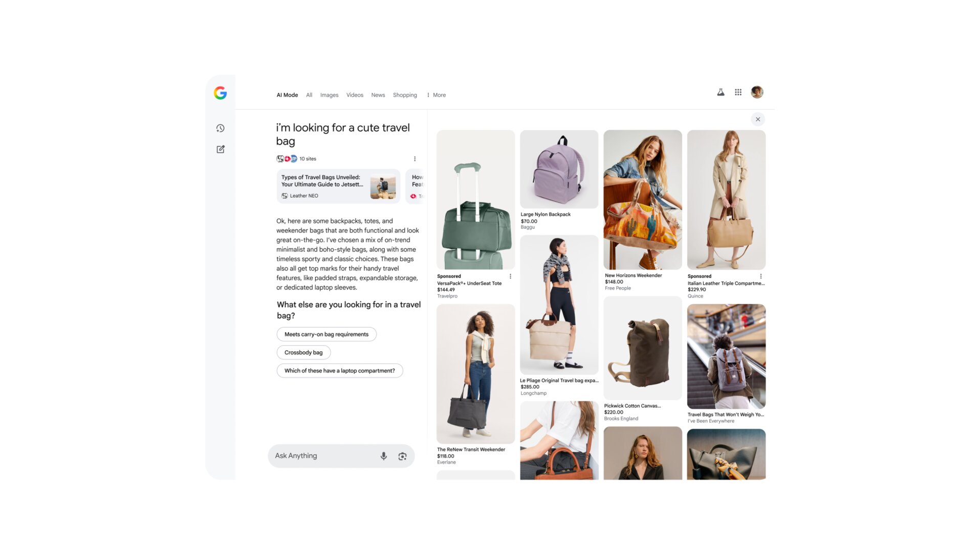Choose the laptop compartment follow-up chip
This screenshot has height=553, width=980.
coord(339,370)
